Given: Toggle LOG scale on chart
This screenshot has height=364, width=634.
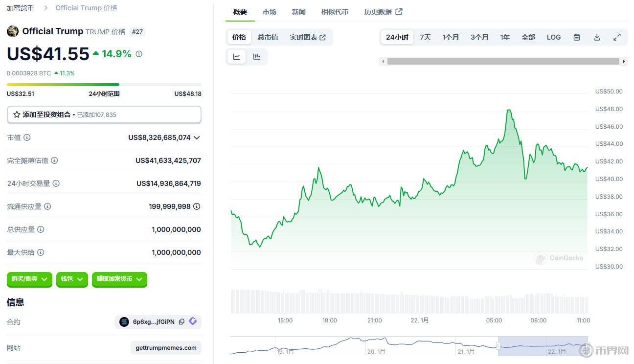Looking at the screenshot, I should pos(554,37).
